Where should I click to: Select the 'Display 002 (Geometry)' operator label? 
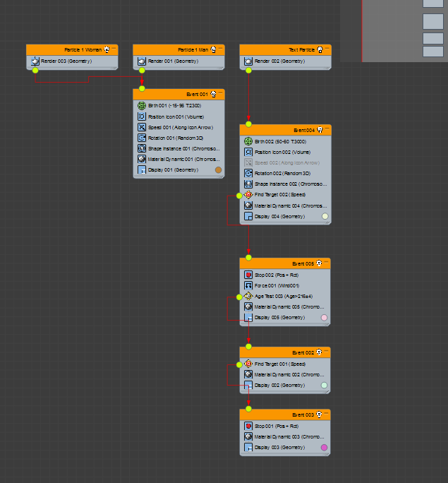(279, 386)
